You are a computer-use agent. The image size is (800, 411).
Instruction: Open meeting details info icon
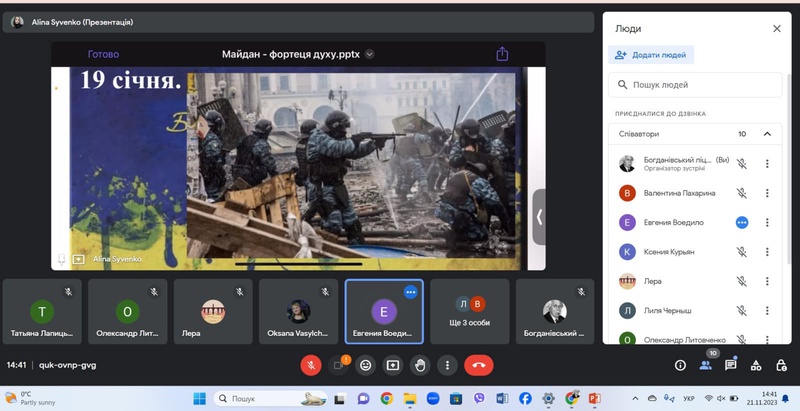(680, 365)
